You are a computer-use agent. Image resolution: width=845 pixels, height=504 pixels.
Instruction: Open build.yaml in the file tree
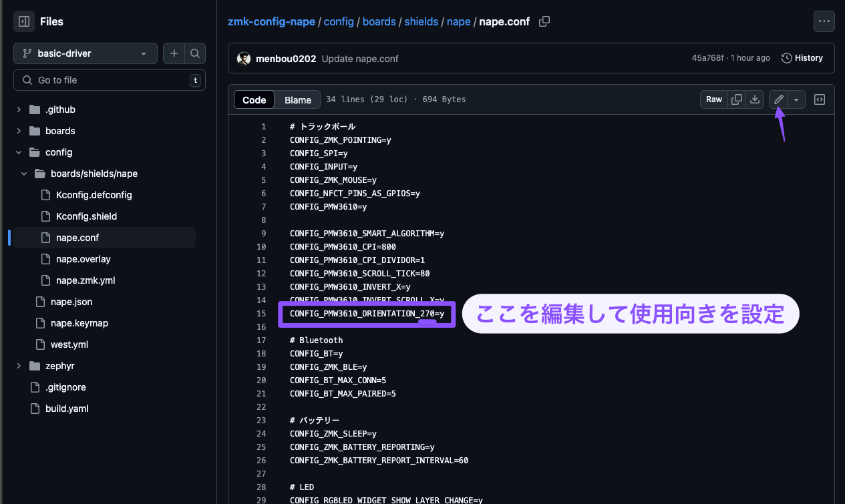click(67, 409)
